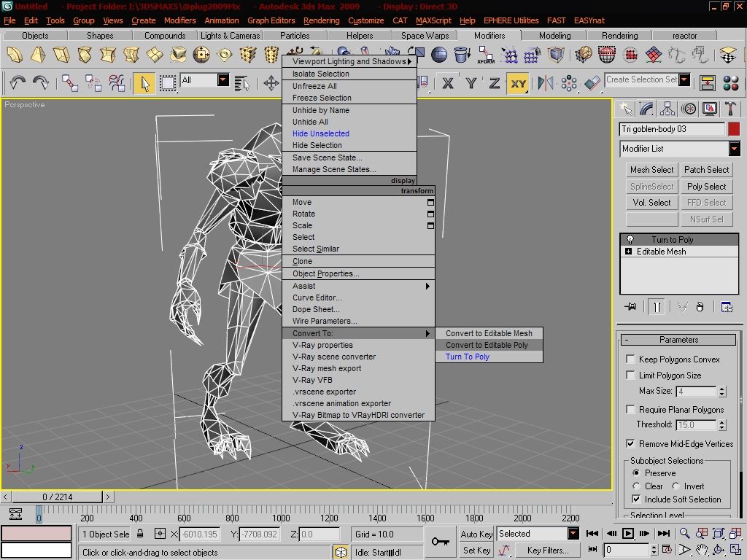The height and width of the screenshot is (560, 747).
Task: Increase the Max Size spinner value
Action: (x=722, y=389)
